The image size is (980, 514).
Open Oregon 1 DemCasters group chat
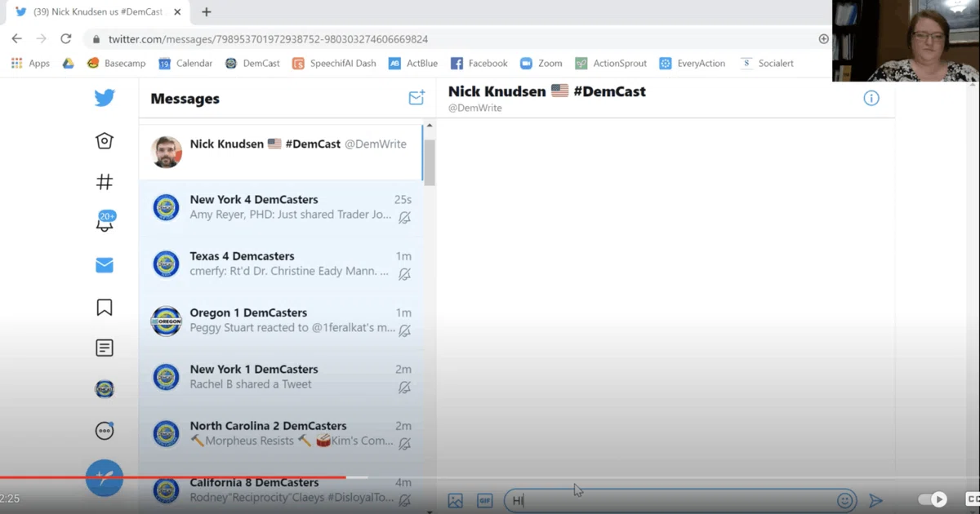point(281,321)
